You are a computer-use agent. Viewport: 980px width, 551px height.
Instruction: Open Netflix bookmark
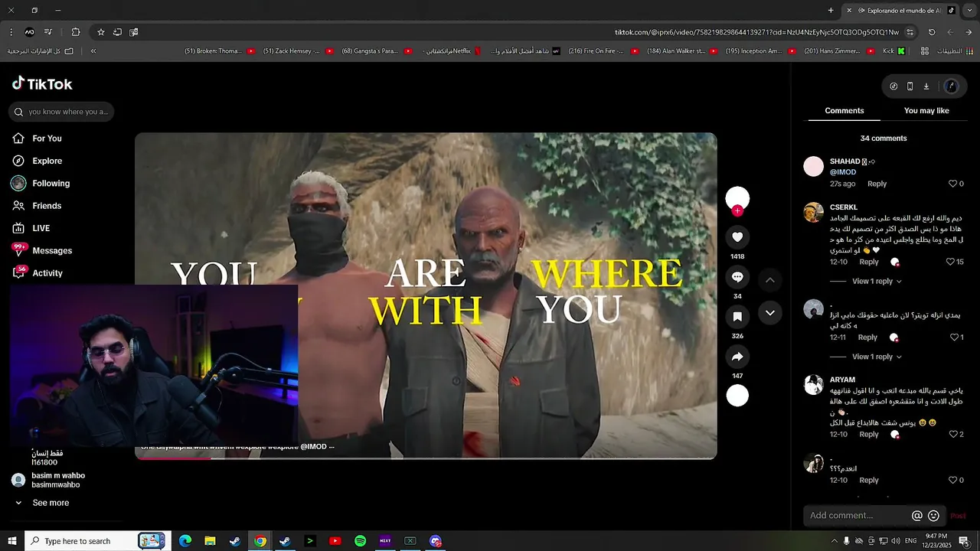pyautogui.click(x=452, y=51)
